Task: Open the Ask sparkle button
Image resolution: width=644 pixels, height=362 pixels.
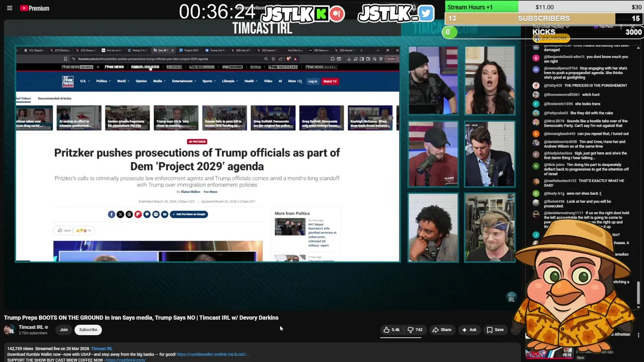Action: tap(468, 330)
